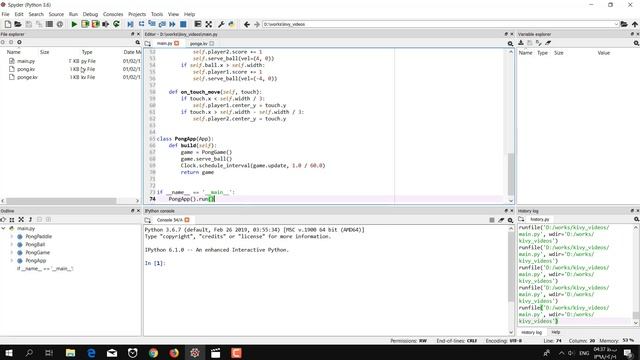The image size is (640, 360).
Task: Run selection or current line icon
Action: coord(106,24)
